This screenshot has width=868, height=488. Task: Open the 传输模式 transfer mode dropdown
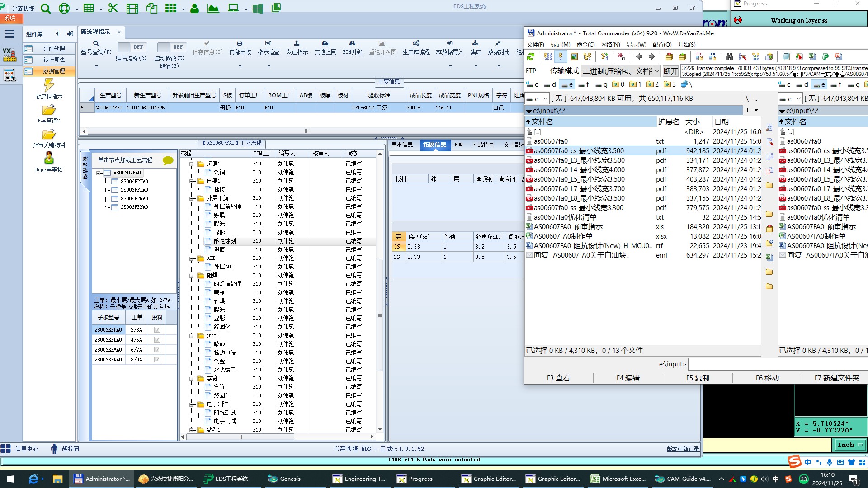tap(620, 71)
